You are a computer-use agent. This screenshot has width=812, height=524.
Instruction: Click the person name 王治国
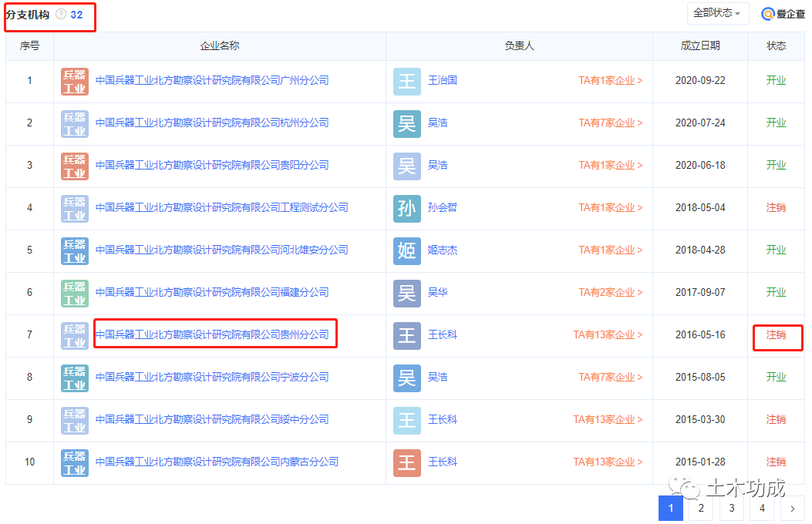(443, 80)
